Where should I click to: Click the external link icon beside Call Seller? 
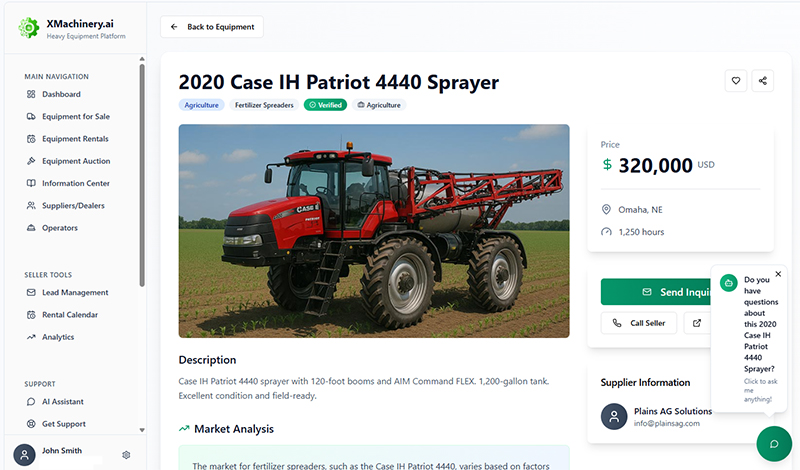pos(696,323)
